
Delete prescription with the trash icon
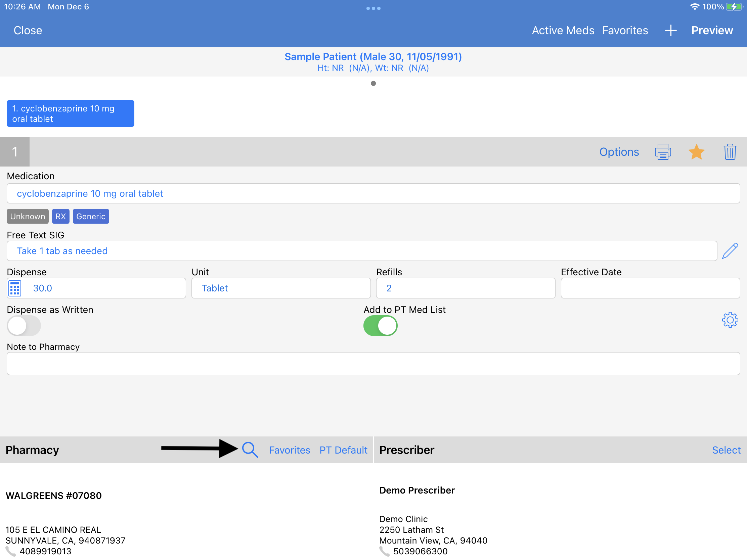click(730, 151)
